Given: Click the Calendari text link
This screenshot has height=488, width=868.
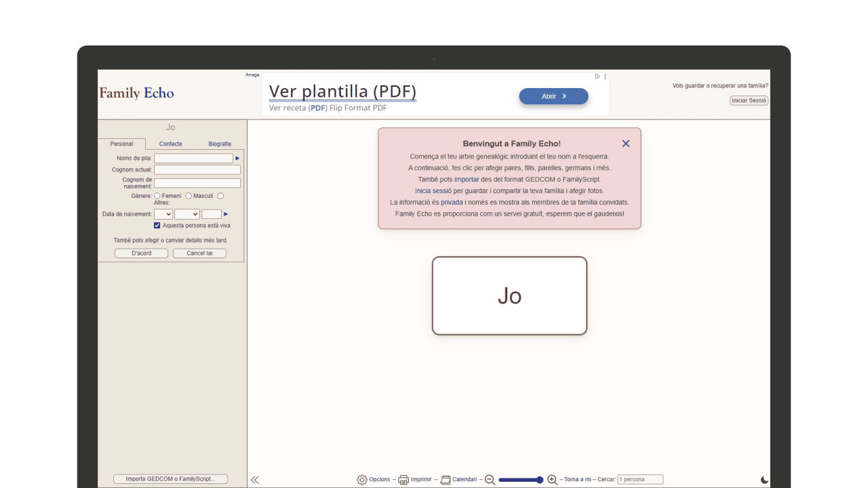Looking at the screenshot, I should 465,480.
